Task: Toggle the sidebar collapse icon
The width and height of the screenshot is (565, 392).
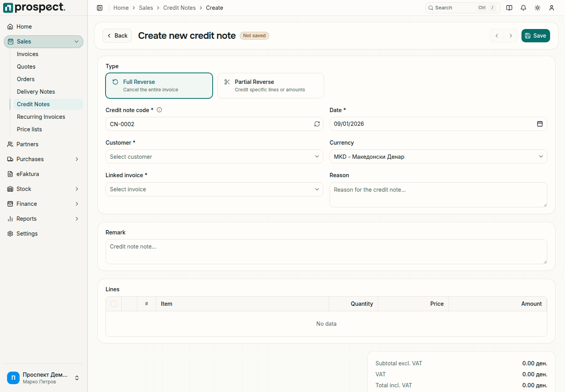Action: (100, 8)
